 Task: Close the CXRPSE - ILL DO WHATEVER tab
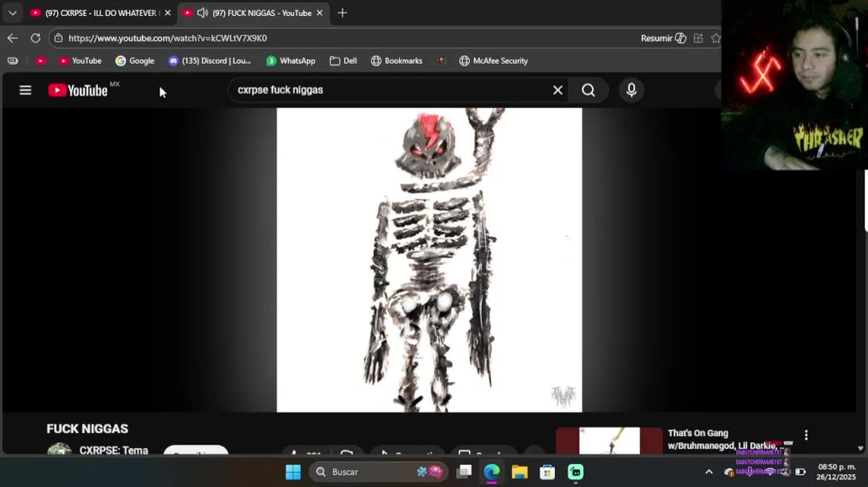(x=168, y=13)
